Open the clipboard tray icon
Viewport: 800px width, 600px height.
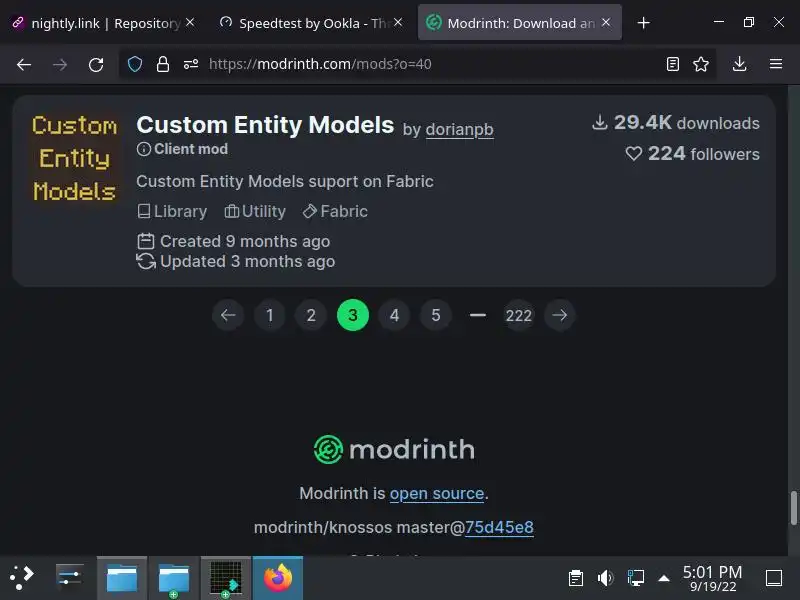pos(576,578)
